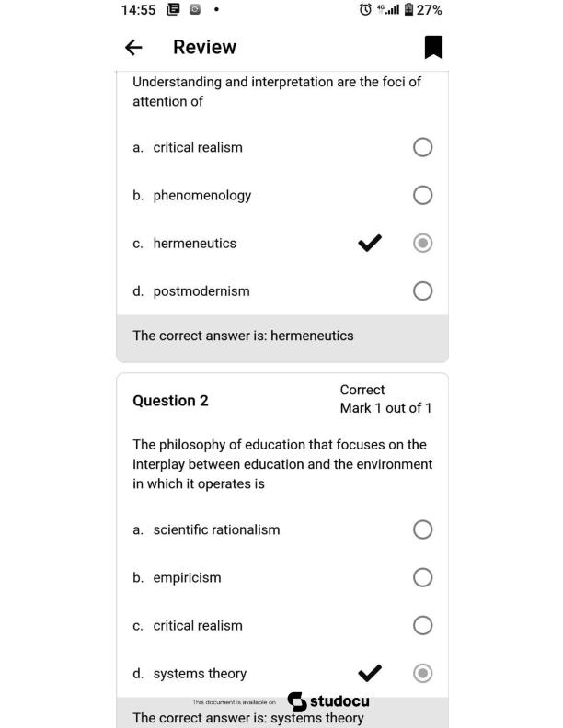This screenshot has width=563, height=728.
Task: Select the critical realism radio in first question
Action: click(423, 147)
